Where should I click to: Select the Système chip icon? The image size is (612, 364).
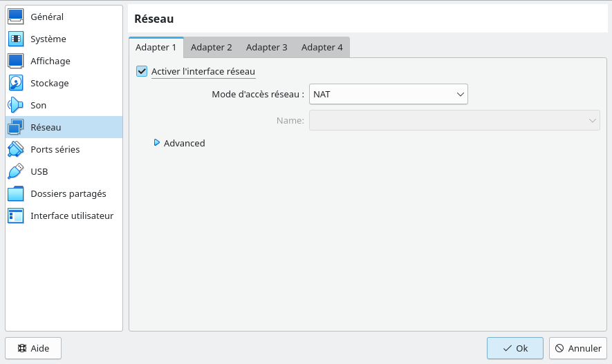click(x=16, y=39)
